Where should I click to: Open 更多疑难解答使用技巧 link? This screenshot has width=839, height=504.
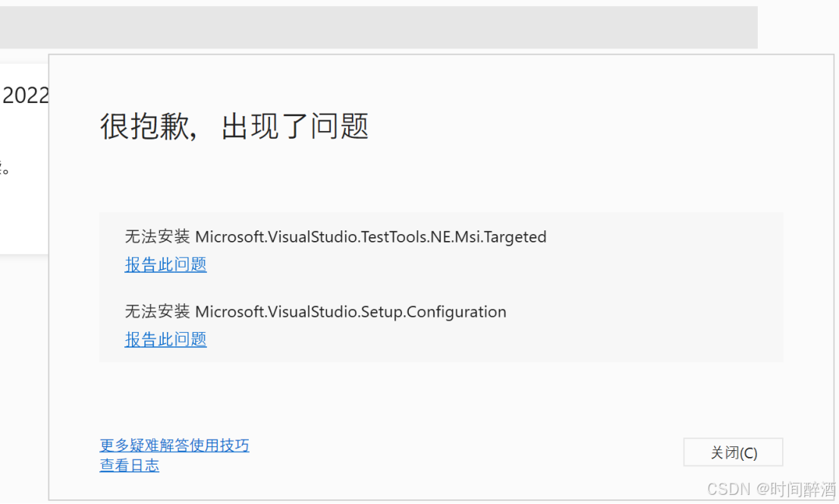174,445
